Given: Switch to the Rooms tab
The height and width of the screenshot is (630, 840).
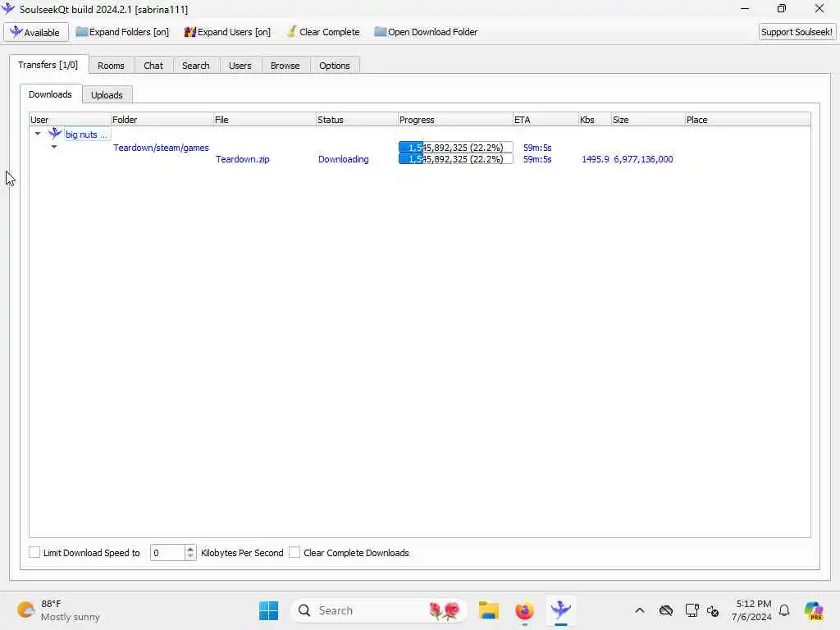Looking at the screenshot, I should (x=111, y=66).
